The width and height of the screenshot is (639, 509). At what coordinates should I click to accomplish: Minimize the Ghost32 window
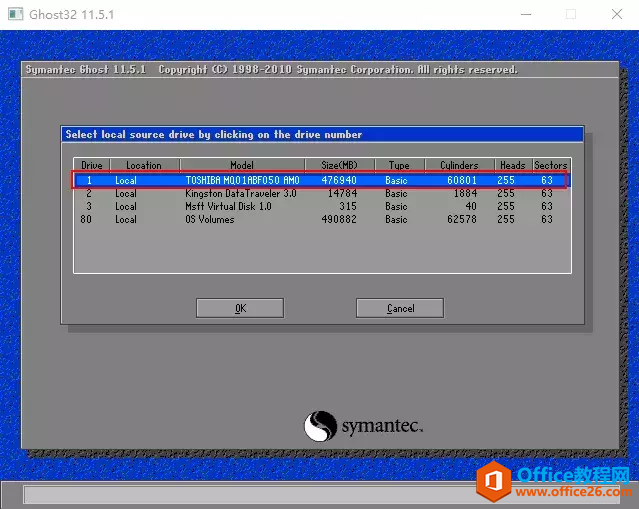click(526, 14)
